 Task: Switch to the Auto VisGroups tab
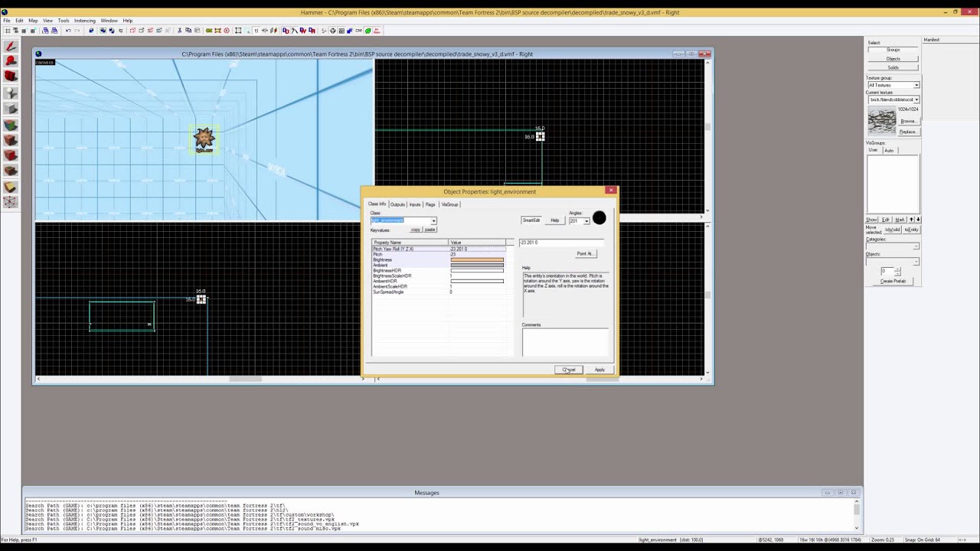point(889,151)
